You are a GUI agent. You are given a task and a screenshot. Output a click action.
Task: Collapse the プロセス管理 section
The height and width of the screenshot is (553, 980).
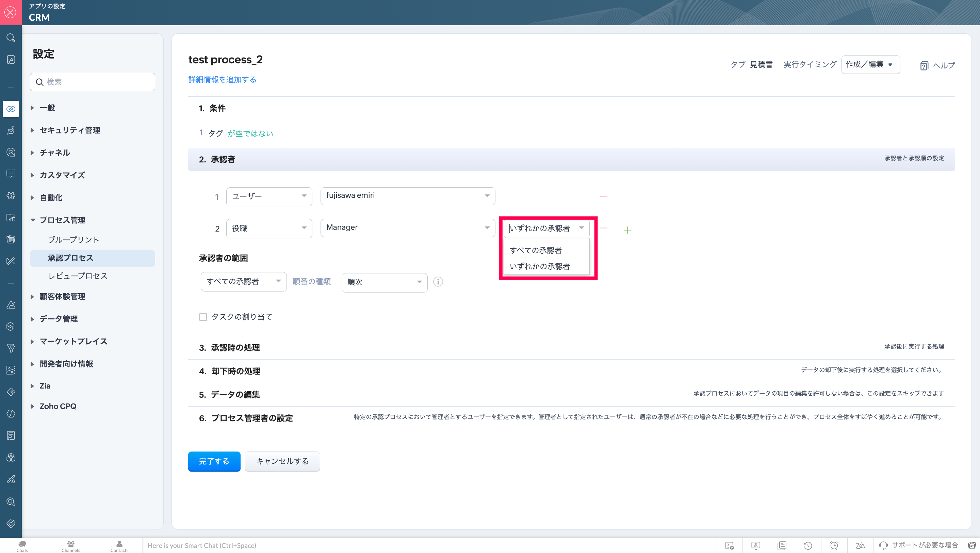(x=62, y=220)
